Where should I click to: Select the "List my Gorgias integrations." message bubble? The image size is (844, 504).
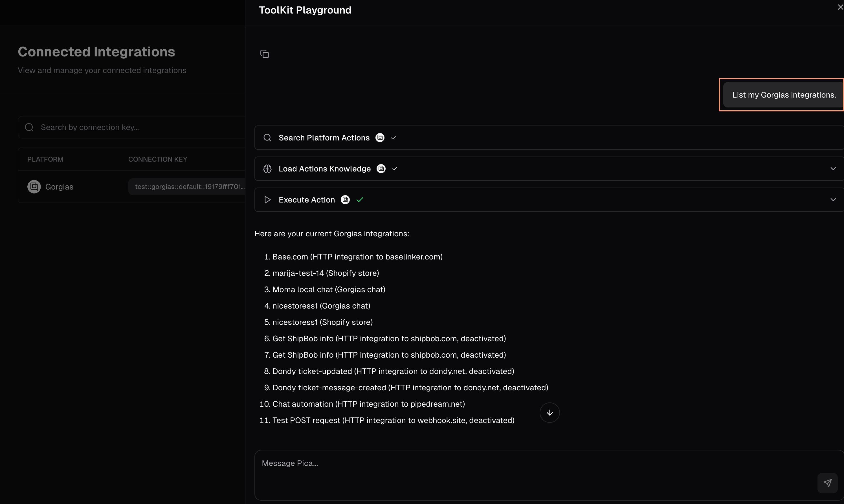tap(784, 95)
